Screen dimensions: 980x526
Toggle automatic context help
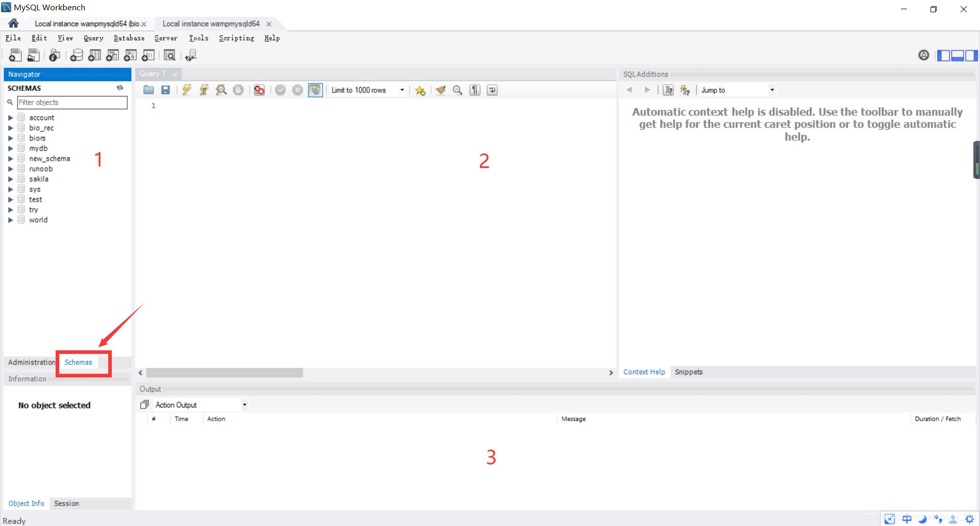[x=685, y=90]
